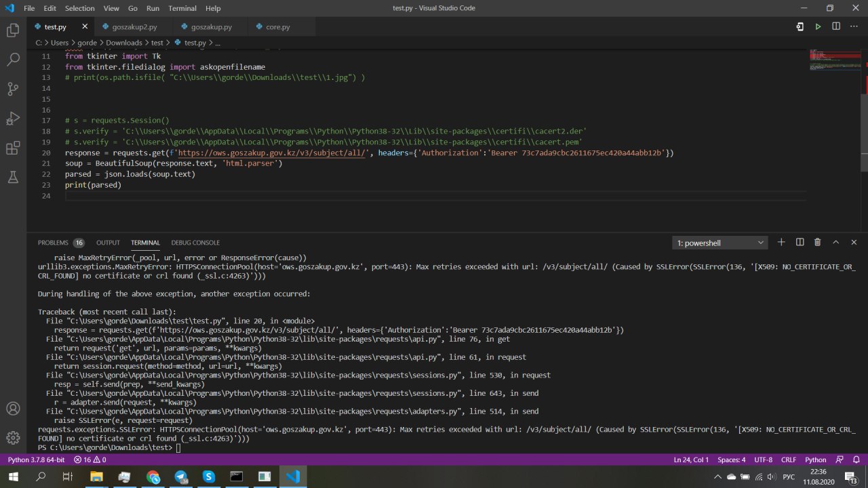Close the test.py editor tab
The image size is (868, 488).
(85, 26)
